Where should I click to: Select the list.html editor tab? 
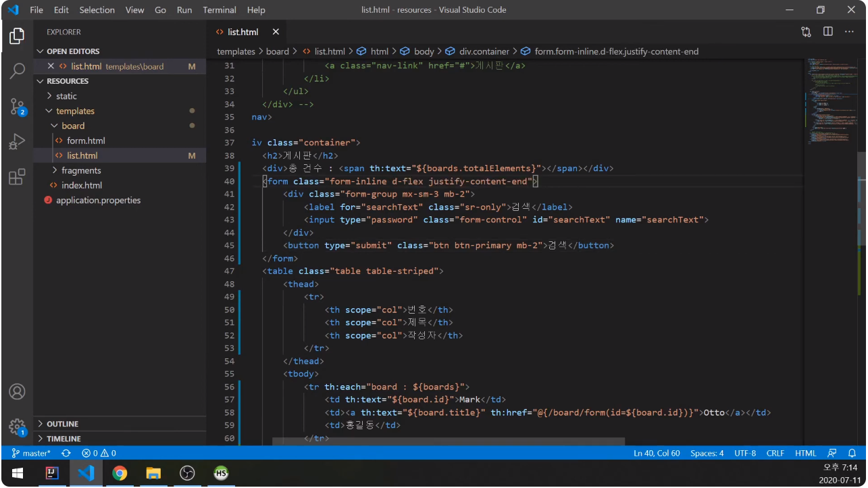242,32
